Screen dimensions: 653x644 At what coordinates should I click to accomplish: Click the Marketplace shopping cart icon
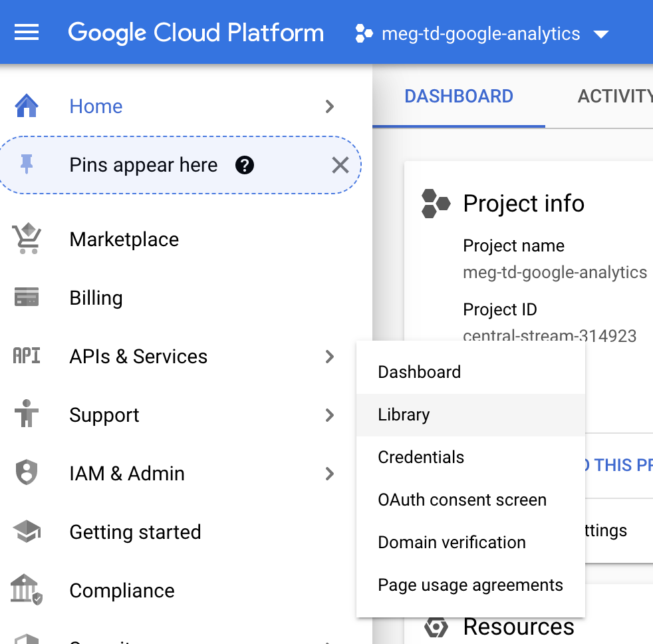coord(27,240)
